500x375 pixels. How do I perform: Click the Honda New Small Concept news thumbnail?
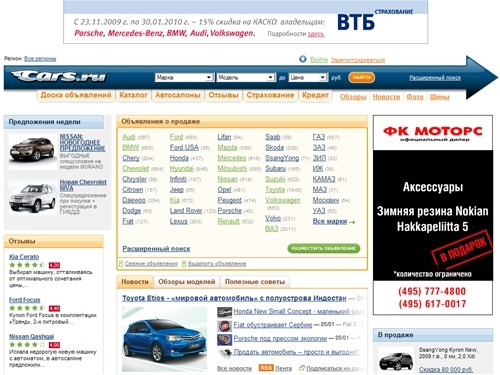(224, 312)
